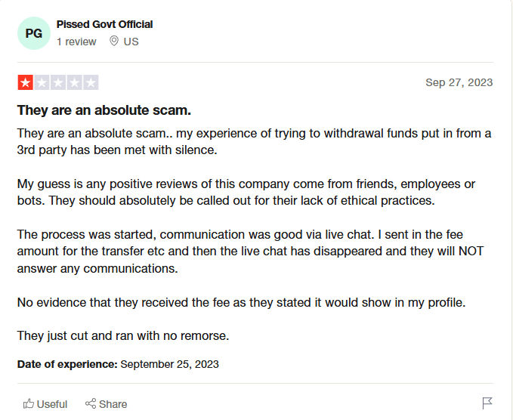Click the thumbs-up Useful icon

pyautogui.click(x=29, y=403)
